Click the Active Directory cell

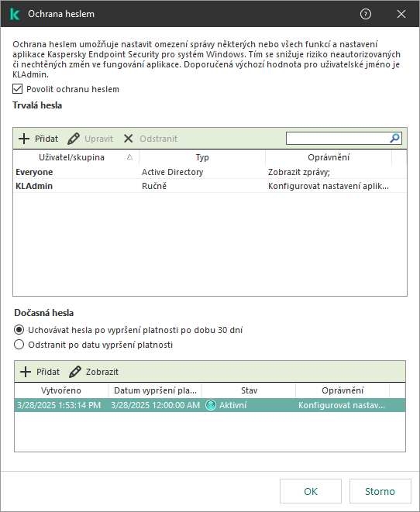[173, 172]
